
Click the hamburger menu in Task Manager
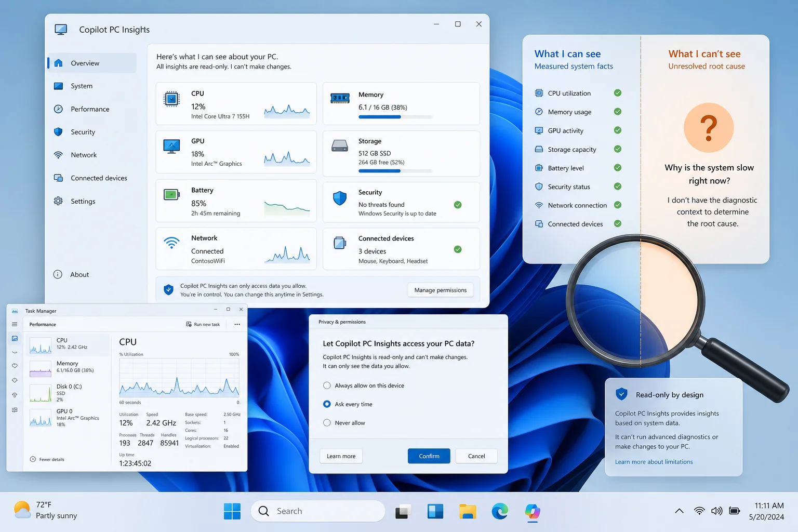(15, 324)
